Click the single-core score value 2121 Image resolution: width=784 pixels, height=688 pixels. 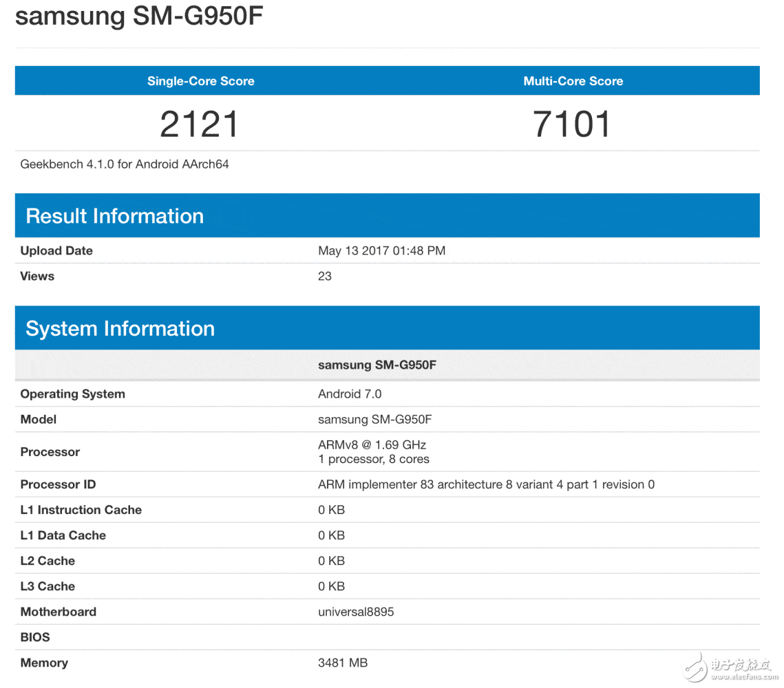tap(200, 125)
